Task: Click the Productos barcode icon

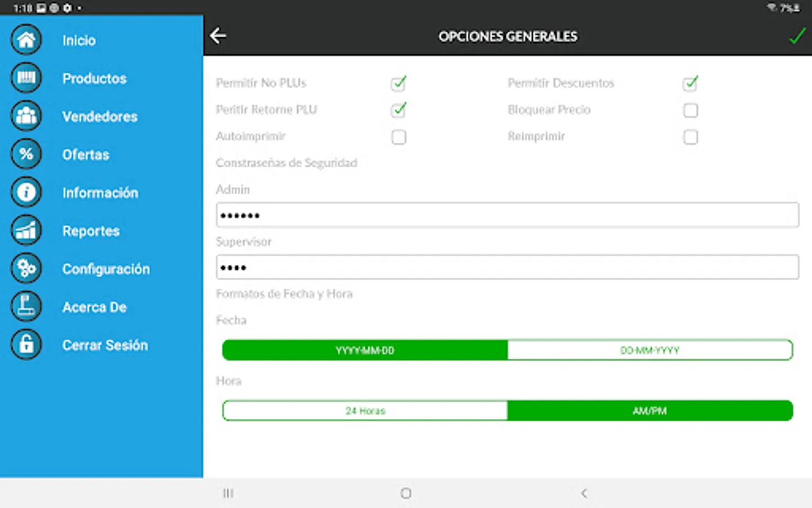Action: pyautogui.click(x=26, y=78)
